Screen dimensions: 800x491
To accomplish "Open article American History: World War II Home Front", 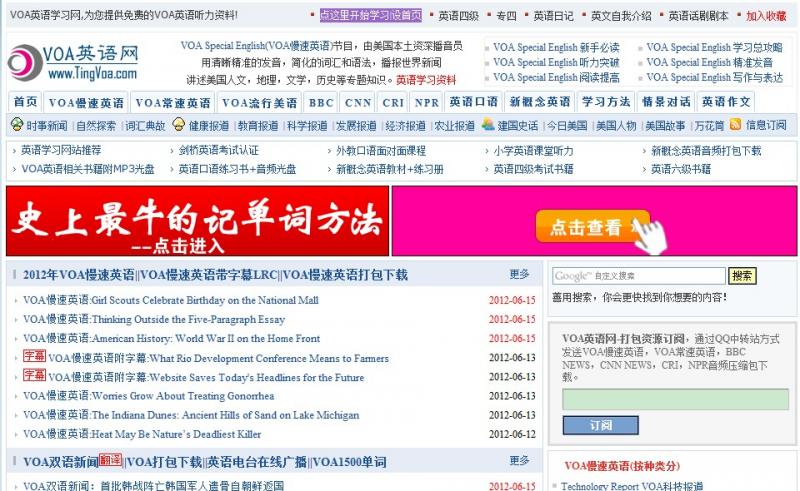I will coord(171,338).
